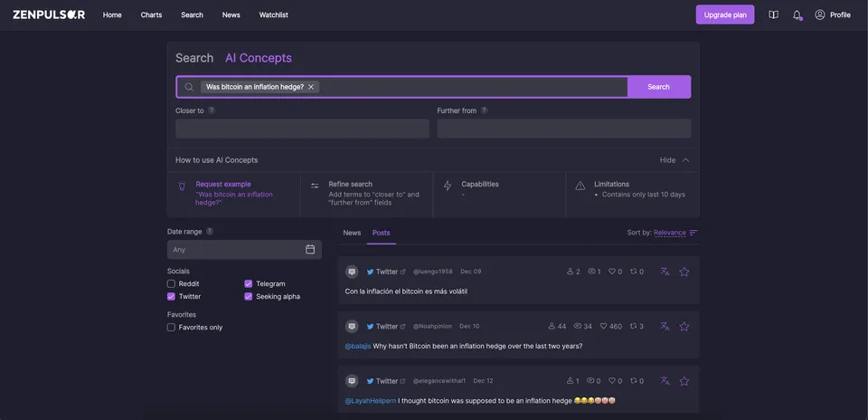Open the @LayahHeilpern mention link
The image size is (868, 420).
pyautogui.click(x=371, y=401)
